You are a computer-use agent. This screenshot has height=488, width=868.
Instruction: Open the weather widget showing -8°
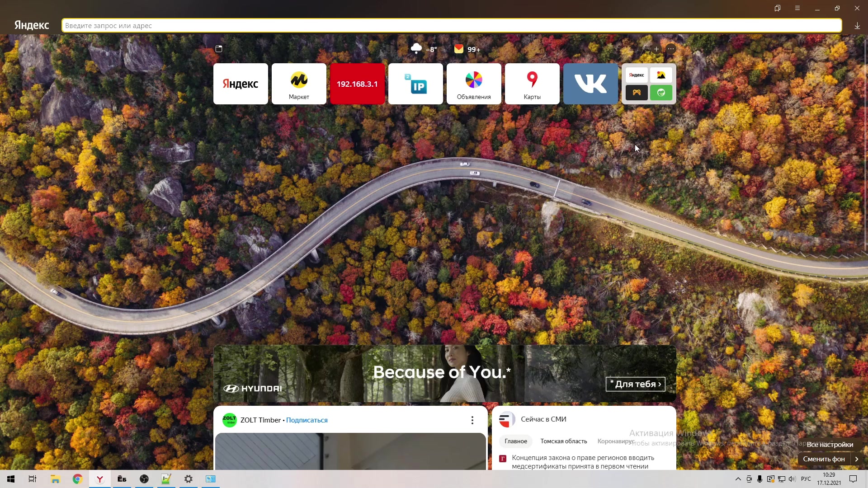click(424, 49)
